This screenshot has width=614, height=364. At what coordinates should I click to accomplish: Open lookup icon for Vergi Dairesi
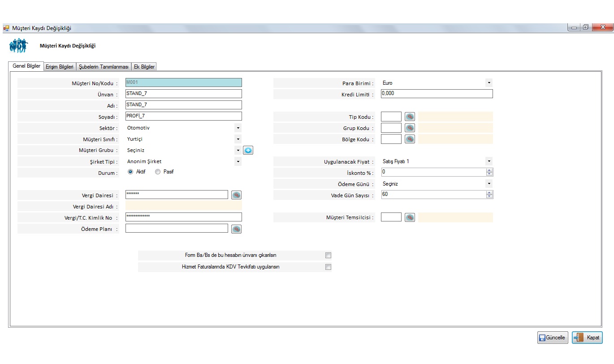pos(236,195)
